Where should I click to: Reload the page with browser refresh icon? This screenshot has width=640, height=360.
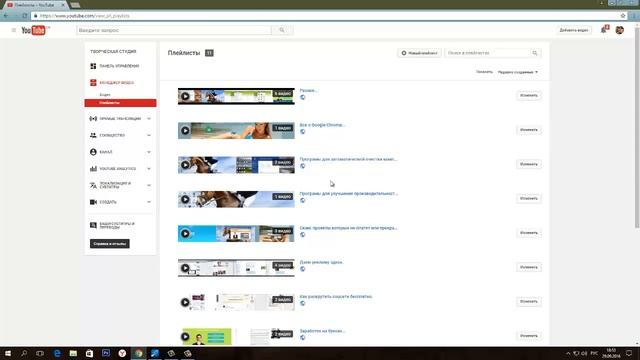coord(24,16)
